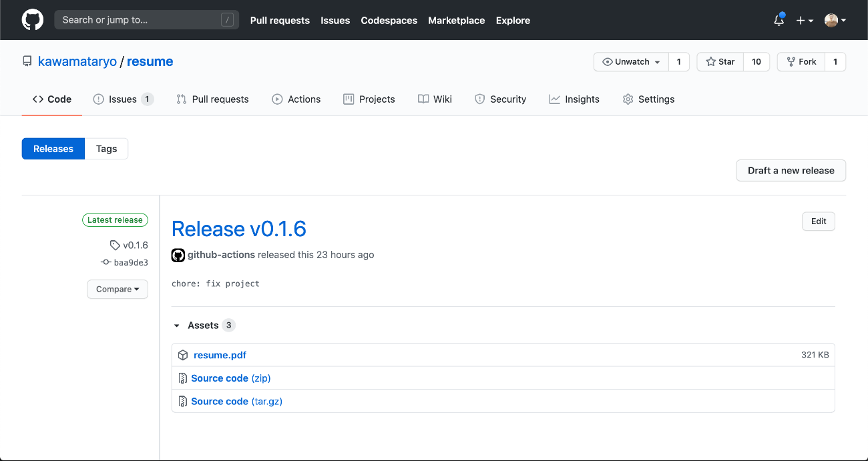The image size is (868, 461).
Task: Click repository book icon beside kawamataryo
Action: click(x=27, y=61)
